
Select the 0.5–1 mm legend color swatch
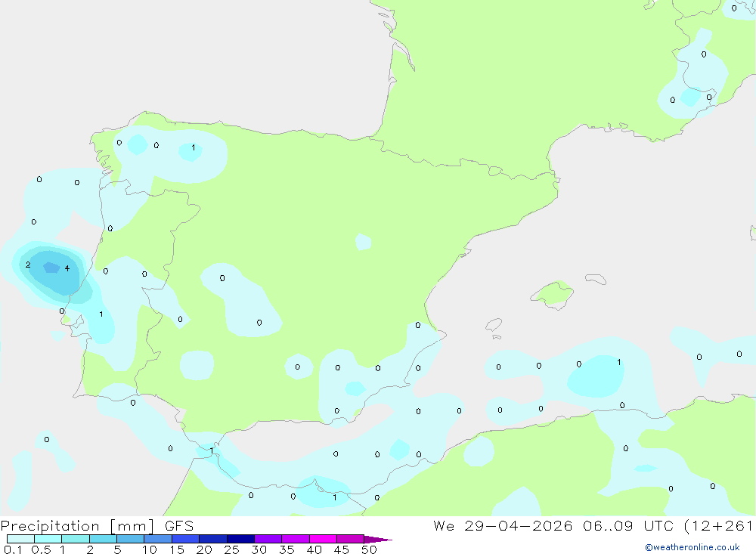48,539
